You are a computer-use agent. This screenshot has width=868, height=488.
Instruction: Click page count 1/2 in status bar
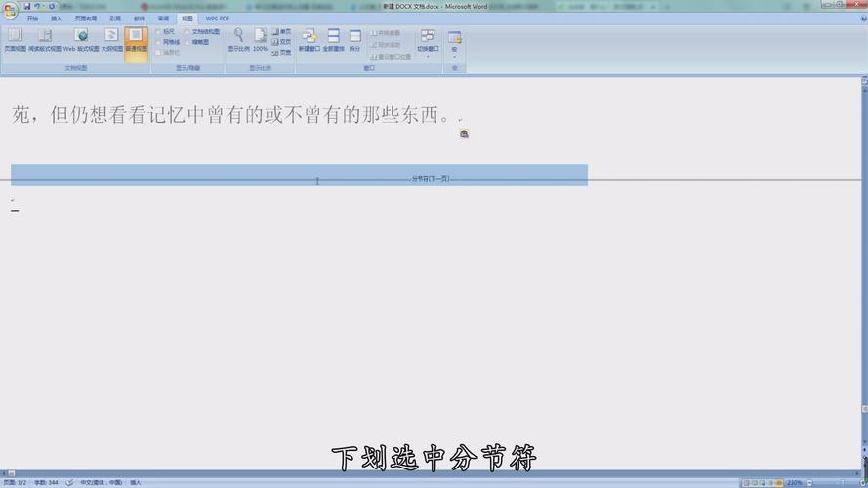point(15,483)
